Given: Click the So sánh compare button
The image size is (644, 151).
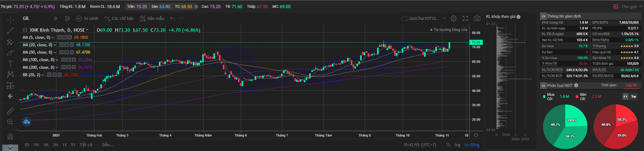Looking at the screenshot, I should [87, 19].
